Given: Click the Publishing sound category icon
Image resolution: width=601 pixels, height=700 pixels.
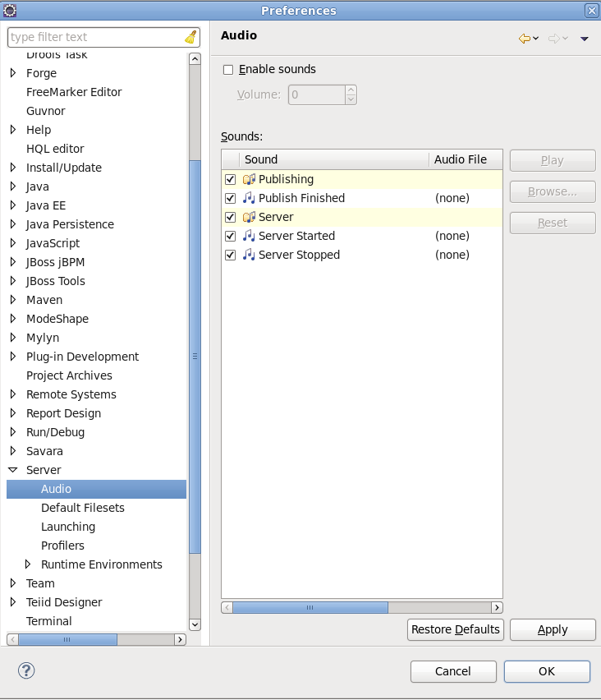Looking at the screenshot, I should 250,179.
